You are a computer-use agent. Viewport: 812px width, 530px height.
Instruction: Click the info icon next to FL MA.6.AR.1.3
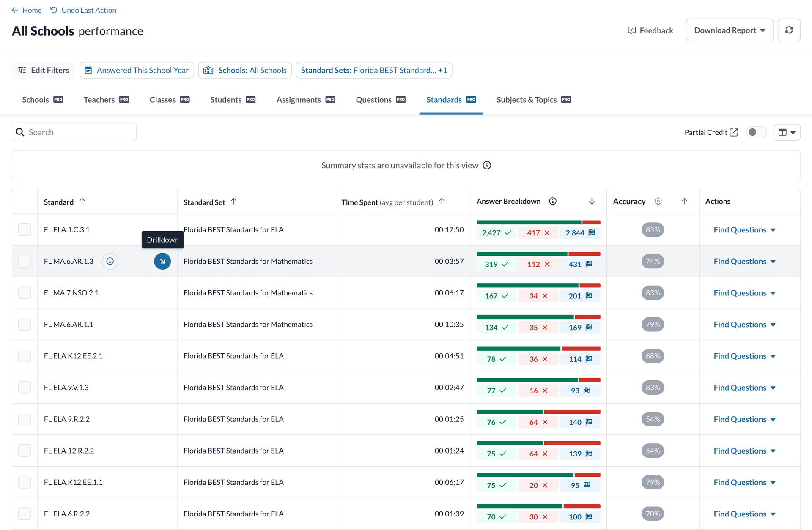(x=110, y=261)
